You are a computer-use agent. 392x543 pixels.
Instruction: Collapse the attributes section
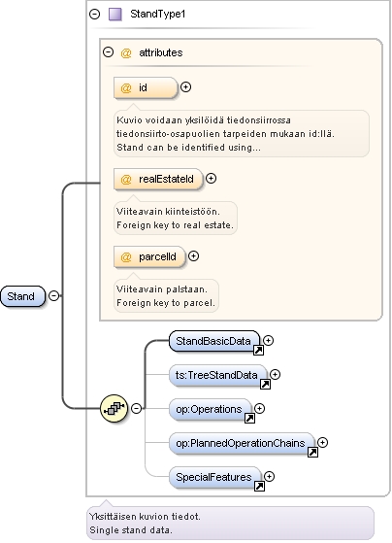coord(109,52)
